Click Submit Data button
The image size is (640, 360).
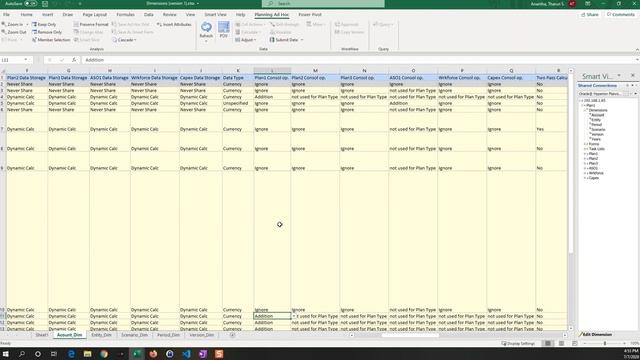[x=284, y=40]
